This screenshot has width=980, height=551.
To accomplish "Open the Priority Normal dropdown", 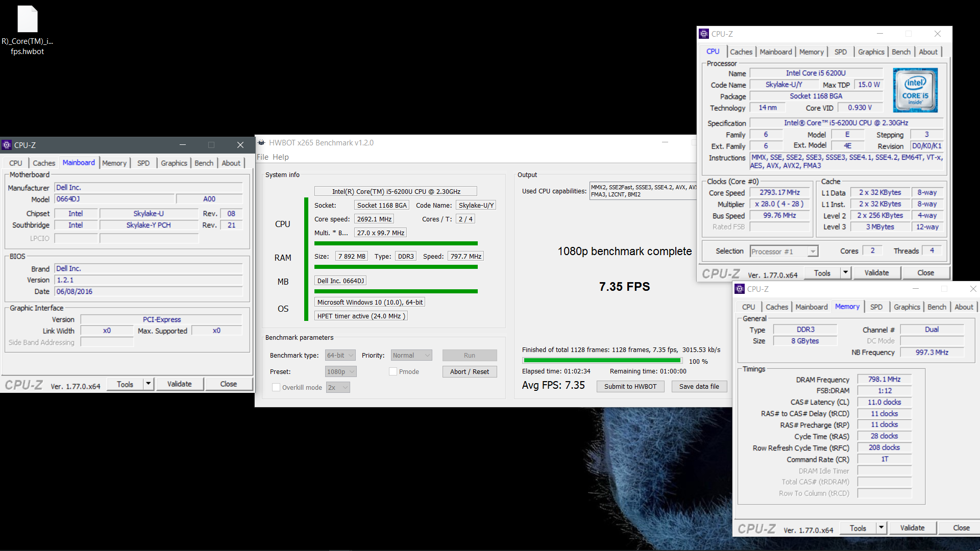I will coord(411,355).
